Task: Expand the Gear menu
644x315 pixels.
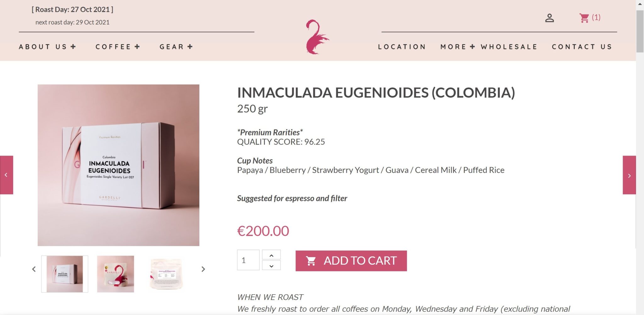Action: point(176,47)
